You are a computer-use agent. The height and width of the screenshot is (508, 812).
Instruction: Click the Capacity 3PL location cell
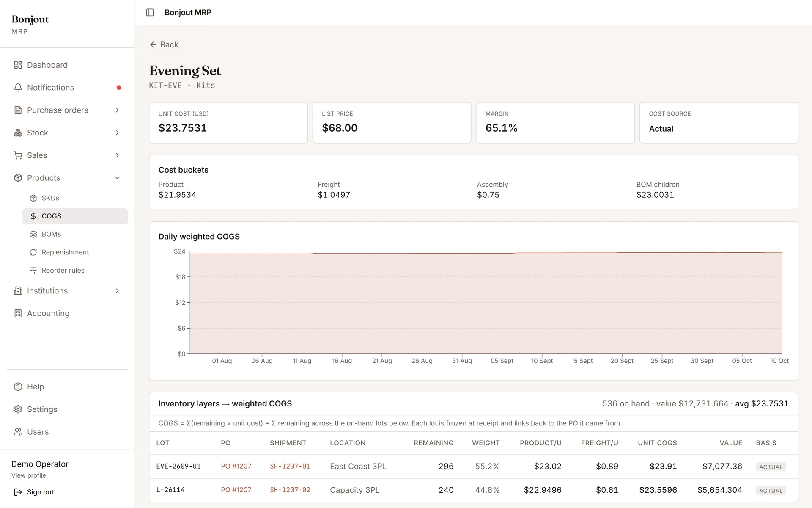tap(354, 490)
